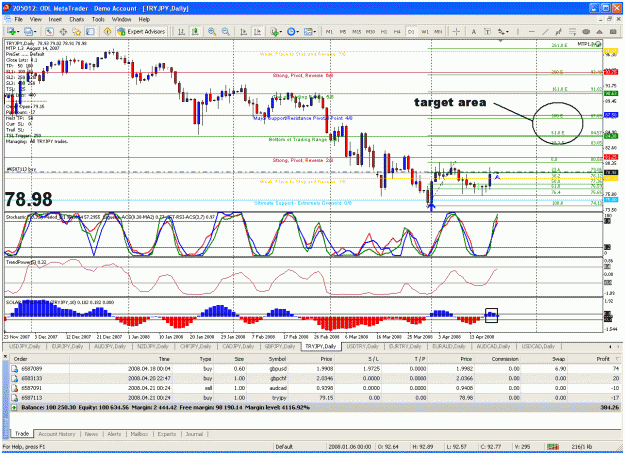This screenshot has width=625, height=453.
Task: Select the trypjpy order row 6587113
Action: pos(315,398)
